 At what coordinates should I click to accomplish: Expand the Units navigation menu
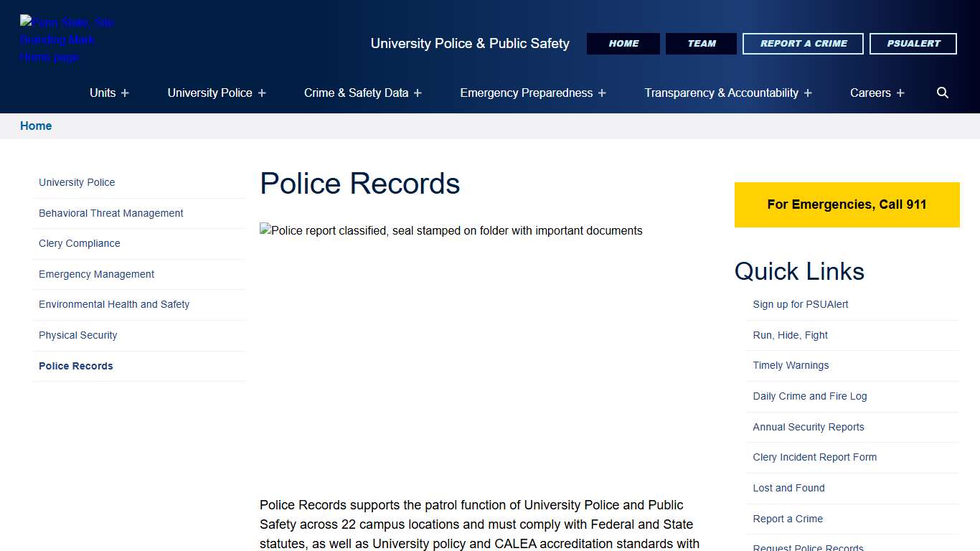pyautogui.click(x=108, y=93)
